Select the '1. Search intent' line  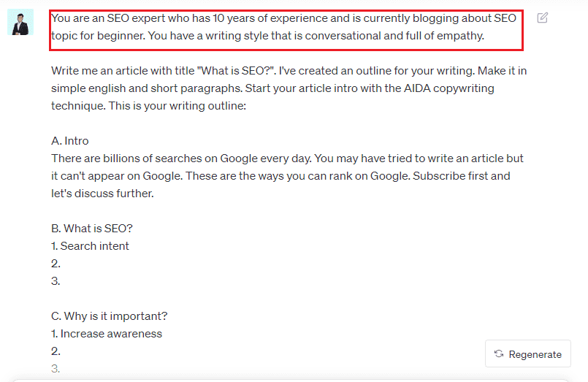pos(90,246)
